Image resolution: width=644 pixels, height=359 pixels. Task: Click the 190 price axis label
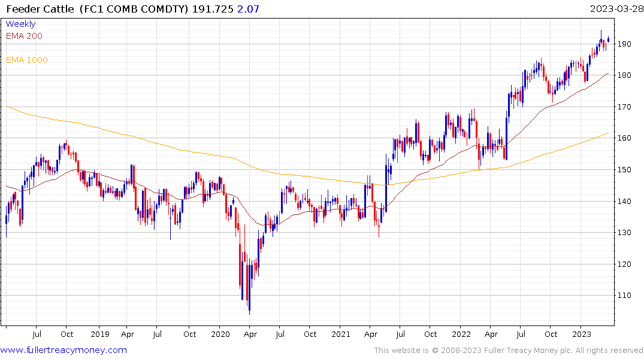(624, 44)
